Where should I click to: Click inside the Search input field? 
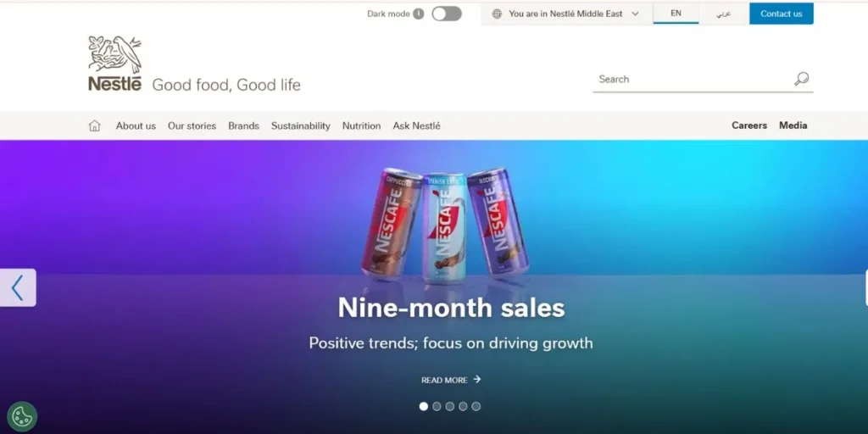692,79
